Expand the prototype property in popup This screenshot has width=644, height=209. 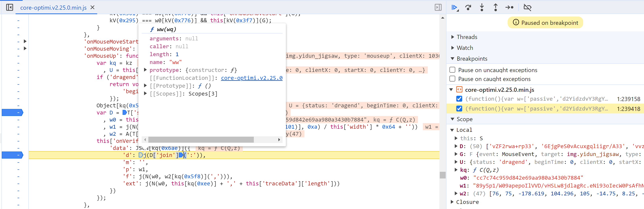(x=145, y=70)
